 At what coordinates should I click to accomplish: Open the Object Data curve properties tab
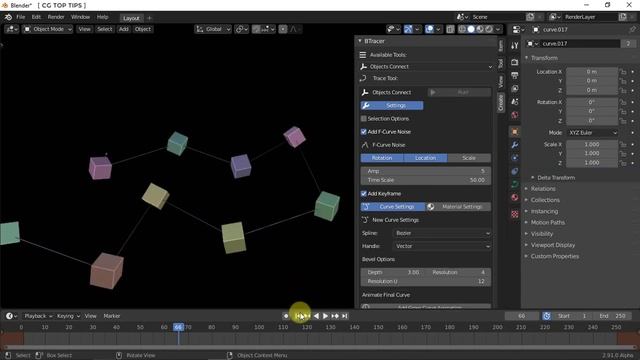[x=515, y=184]
